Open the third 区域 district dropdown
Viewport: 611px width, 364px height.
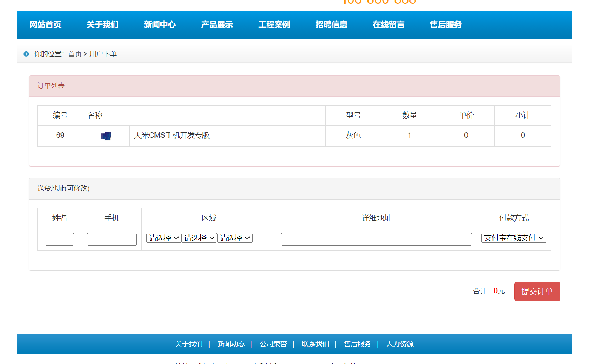[235, 238]
